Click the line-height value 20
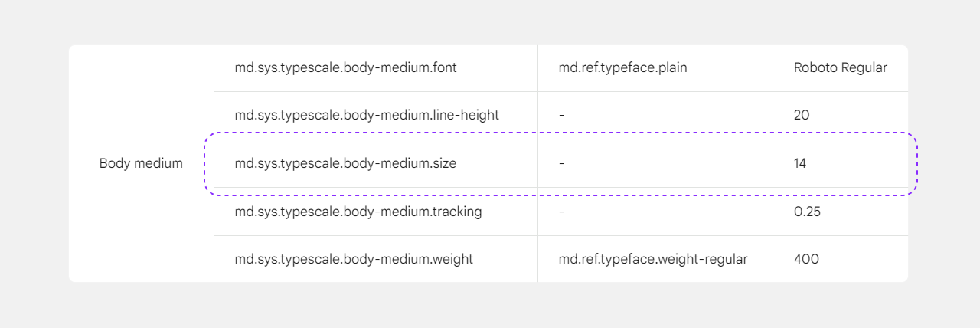The width and height of the screenshot is (980, 328). 802,115
